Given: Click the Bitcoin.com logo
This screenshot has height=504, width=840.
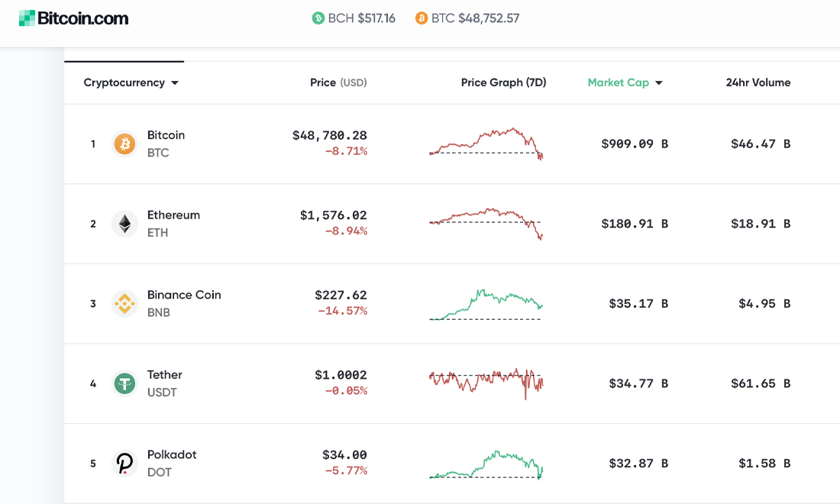Looking at the screenshot, I should pos(74,18).
